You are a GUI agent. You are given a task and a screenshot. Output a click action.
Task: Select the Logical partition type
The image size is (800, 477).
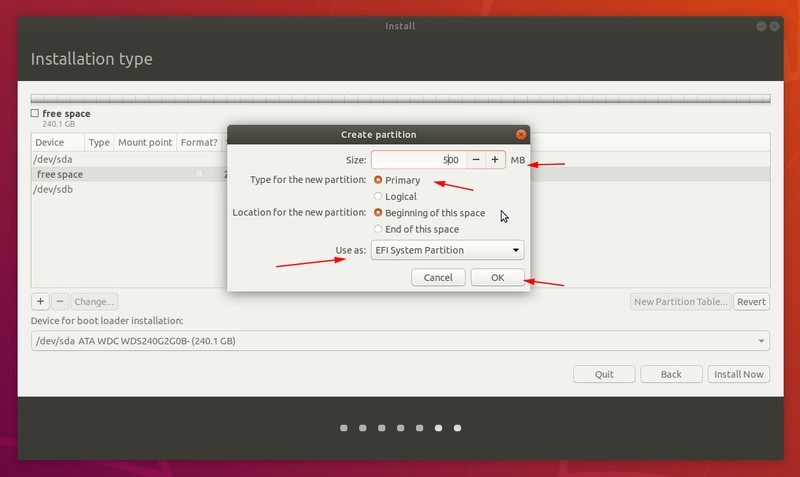pyautogui.click(x=378, y=196)
